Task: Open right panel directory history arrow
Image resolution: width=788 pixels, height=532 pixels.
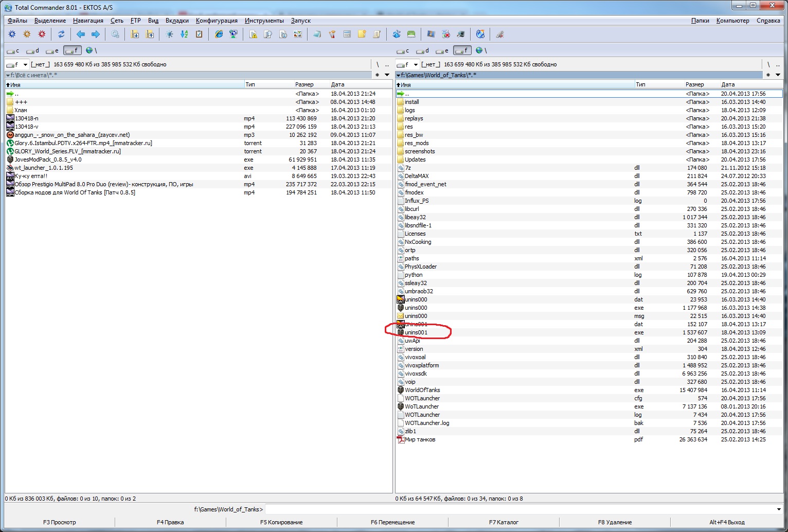Action: pyautogui.click(x=778, y=75)
